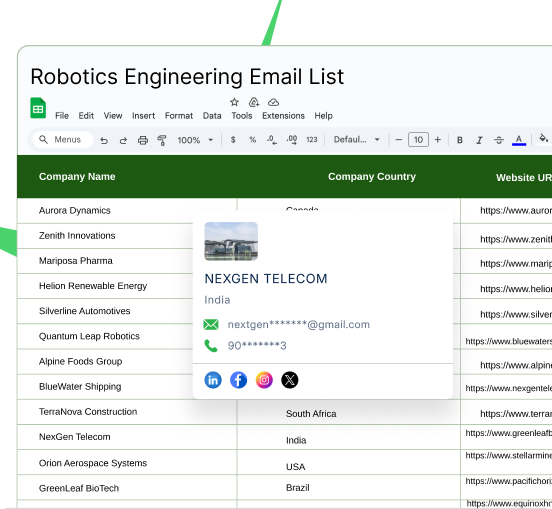This screenshot has height=509, width=552.
Task: Toggle bold formatting
Action: coord(460,140)
